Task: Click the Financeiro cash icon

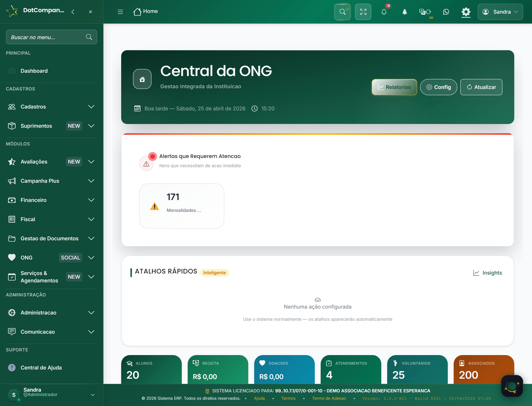Action: pyautogui.click(x=12, y=200)
